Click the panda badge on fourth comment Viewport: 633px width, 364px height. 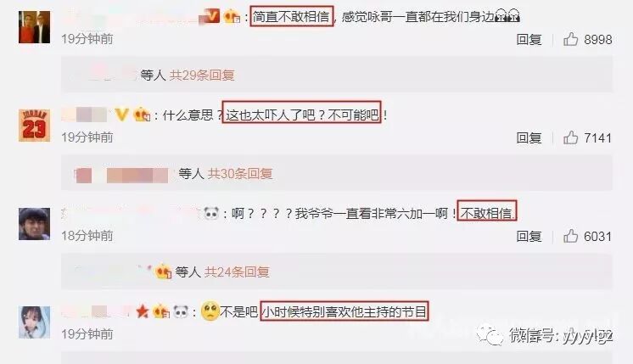point(181,311)
